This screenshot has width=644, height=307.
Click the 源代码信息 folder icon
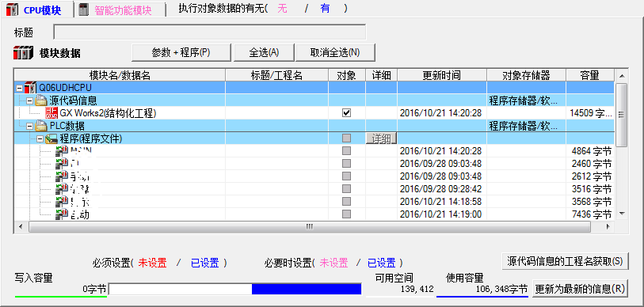[x=42, y=100]
